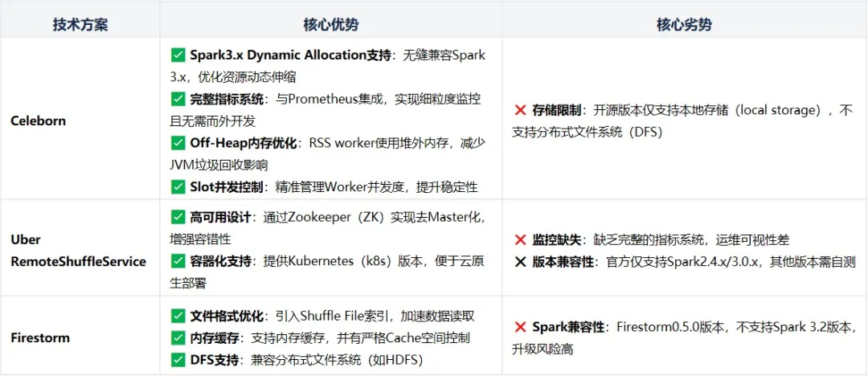Click green check beside 文件格式优化
The image size is (868, 376).
(177, 317)
